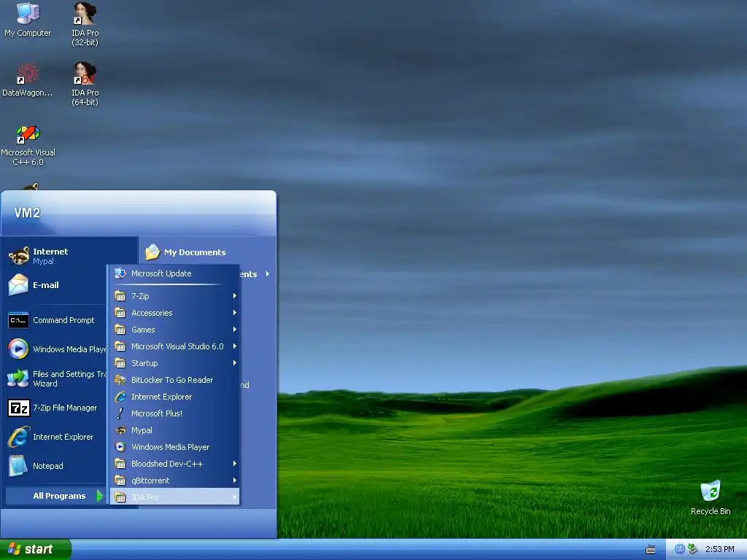The image size is (747, 560).
Task: Click 7-Zip File Manager text entry
Action: click(x=65, y=408)
